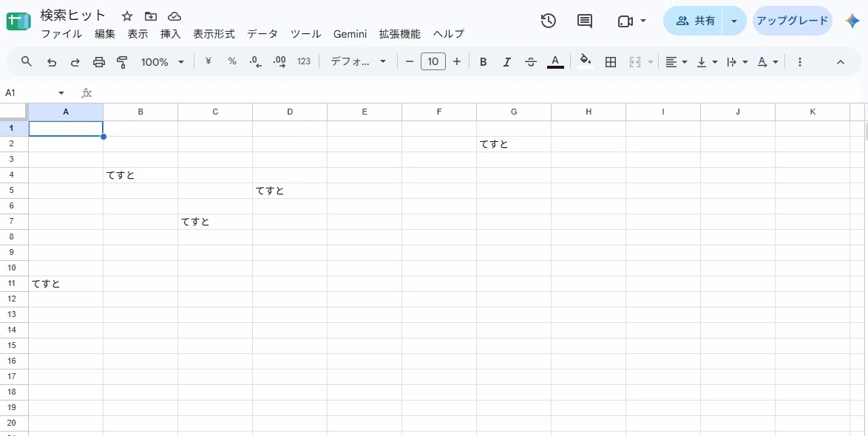The image size is (868, 436).
Task: Expand the share options arrow
Action: [735, 21]
